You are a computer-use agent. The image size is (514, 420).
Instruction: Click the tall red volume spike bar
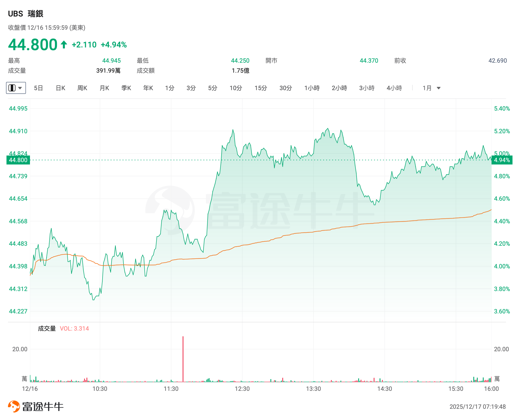pos(183,359)
